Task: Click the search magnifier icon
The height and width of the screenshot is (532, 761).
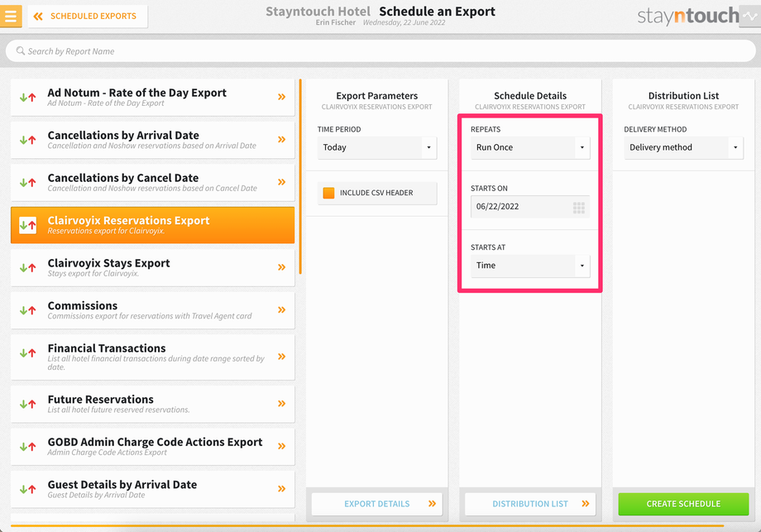Action: click(21, 50)
